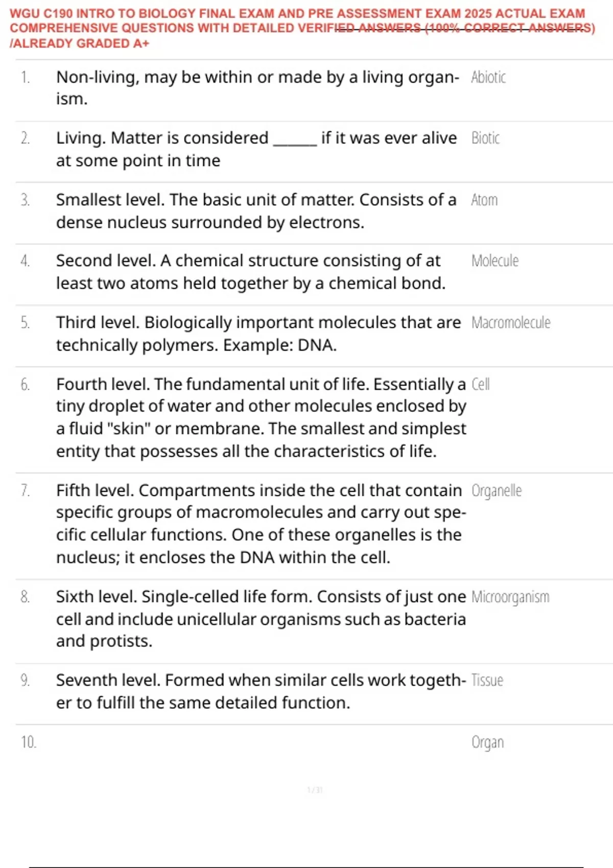Viewport: 613px width, 868px height.
Task: Click the fill-in blank in question 2
Action: click(295, 139)
